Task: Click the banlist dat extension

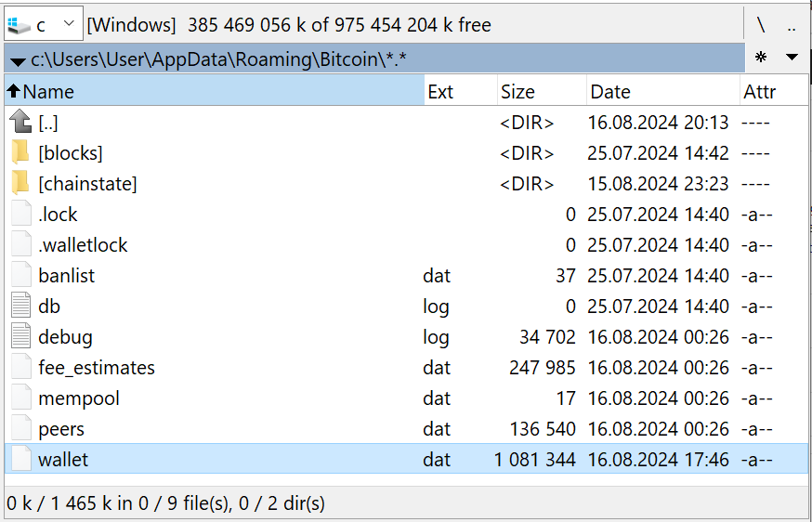Action: (437, 276)
